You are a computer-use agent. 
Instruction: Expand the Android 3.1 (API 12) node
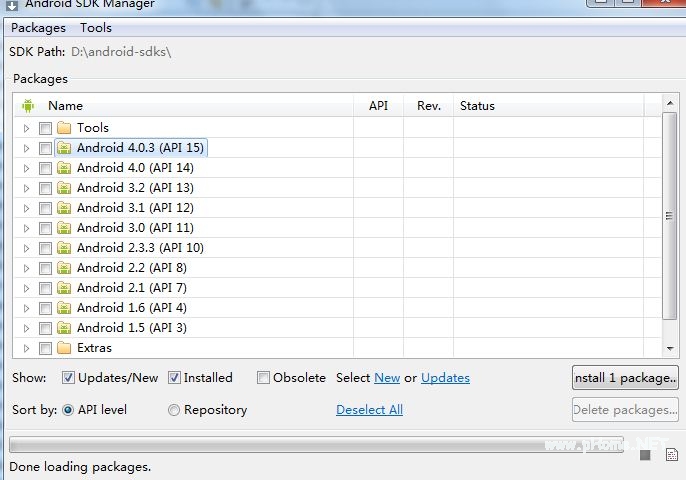coord(26,208)
